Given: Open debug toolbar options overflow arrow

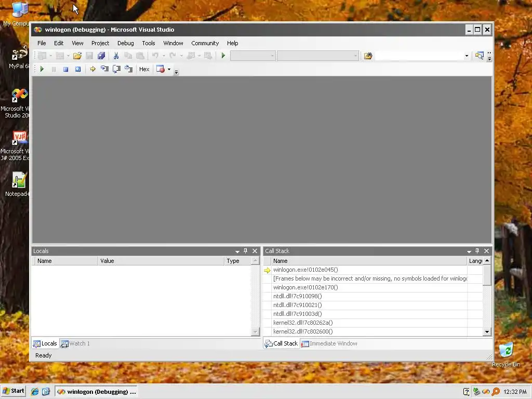Looking at the screenshot, I should 176,72.
